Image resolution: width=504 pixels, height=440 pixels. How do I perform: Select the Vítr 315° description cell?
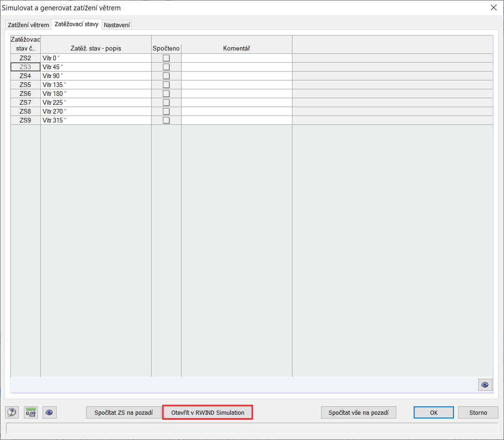[95, 120]
